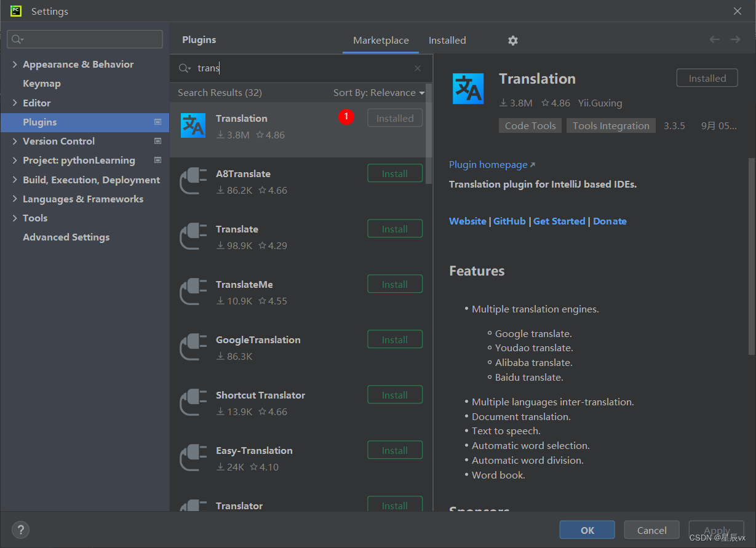Expand the Editor settings section
This screenshot has height=548, width=756.
[15, 103]
